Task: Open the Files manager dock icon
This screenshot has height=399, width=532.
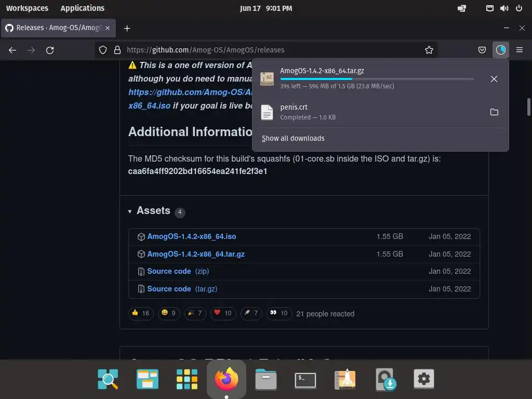Action: [x=266, y=379]
